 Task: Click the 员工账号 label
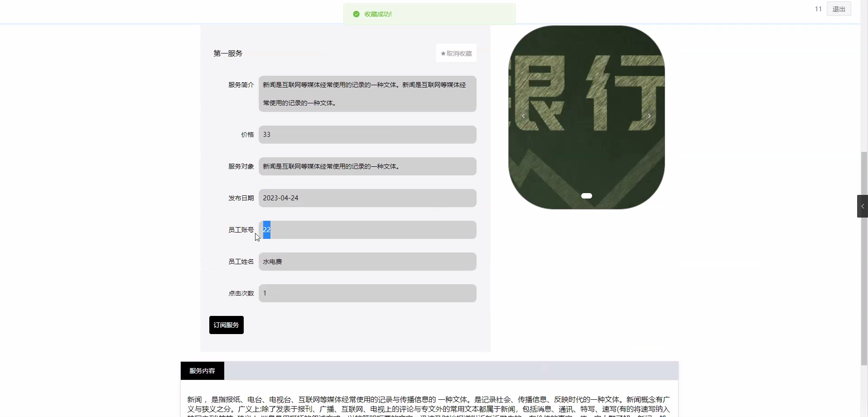click(x=241, y=230)
